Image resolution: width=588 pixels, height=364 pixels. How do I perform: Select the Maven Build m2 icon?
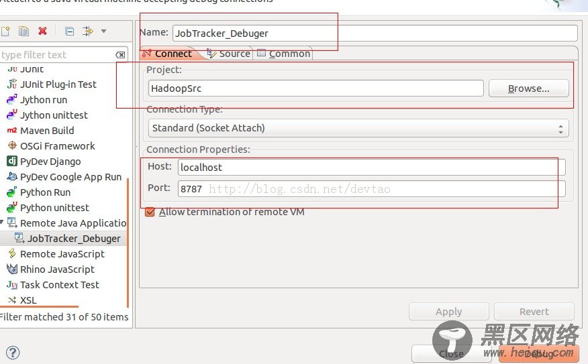pyautogui.click(x=12, y=130)
